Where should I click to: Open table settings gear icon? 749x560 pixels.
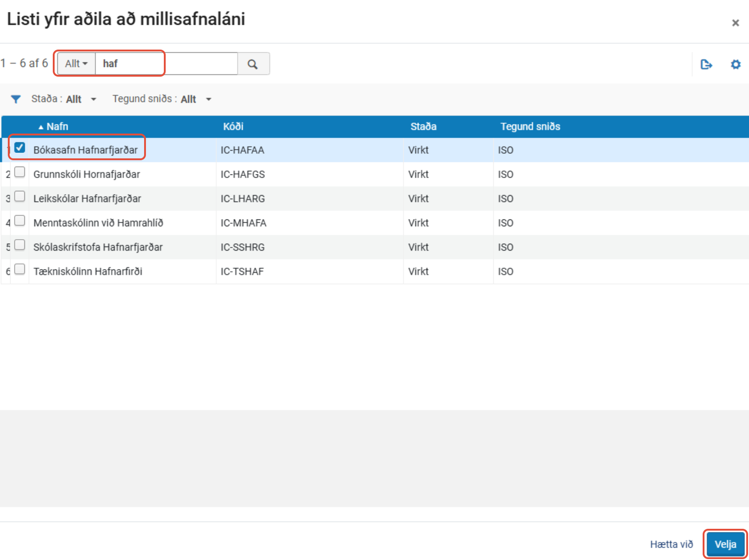pos(736,64)
